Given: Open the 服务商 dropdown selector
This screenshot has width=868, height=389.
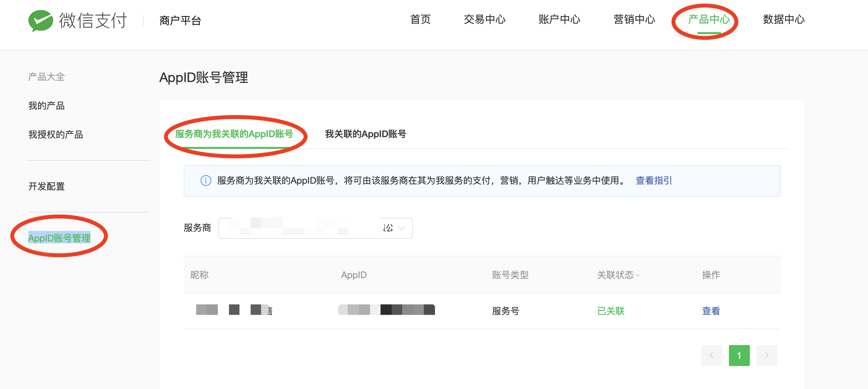Looking at the screenshot, I should [x=315, y=228].
